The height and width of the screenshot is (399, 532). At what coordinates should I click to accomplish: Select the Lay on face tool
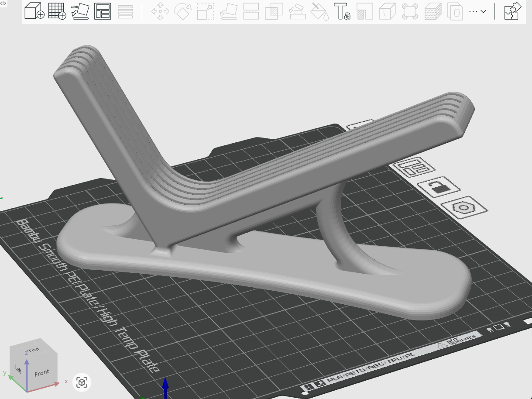point(228,12)
